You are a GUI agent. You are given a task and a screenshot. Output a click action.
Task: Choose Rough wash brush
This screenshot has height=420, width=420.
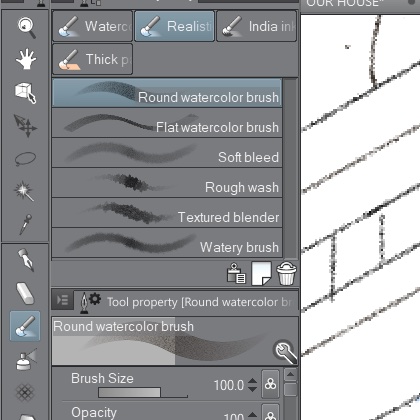click(167, 183)
